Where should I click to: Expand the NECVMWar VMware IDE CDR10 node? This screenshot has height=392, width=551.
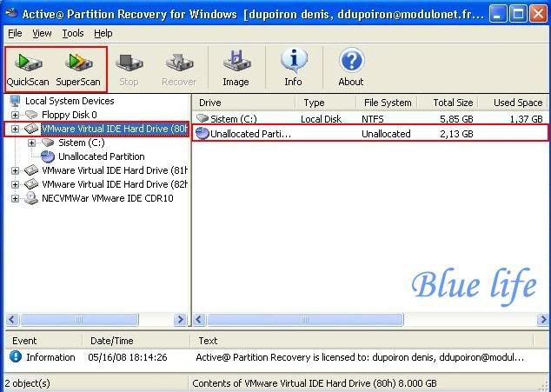15,199
